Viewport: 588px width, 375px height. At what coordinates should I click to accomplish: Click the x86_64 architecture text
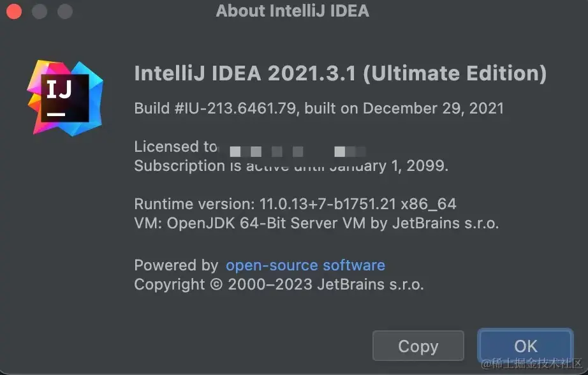(429, 204)
